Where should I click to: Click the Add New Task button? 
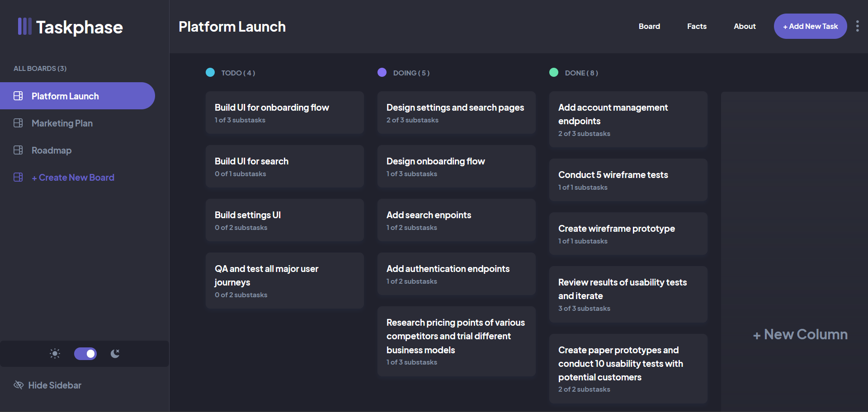(x=810, y=26)
